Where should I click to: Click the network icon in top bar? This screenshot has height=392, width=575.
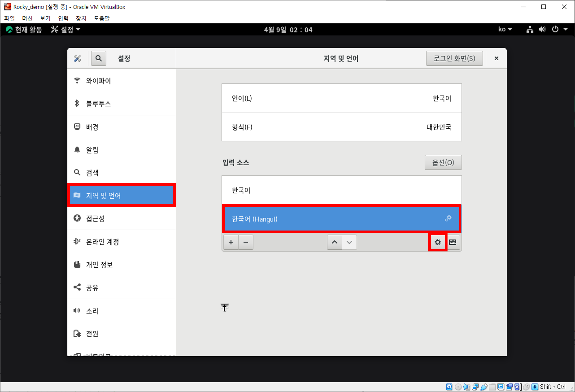click(x=530, y=29)
